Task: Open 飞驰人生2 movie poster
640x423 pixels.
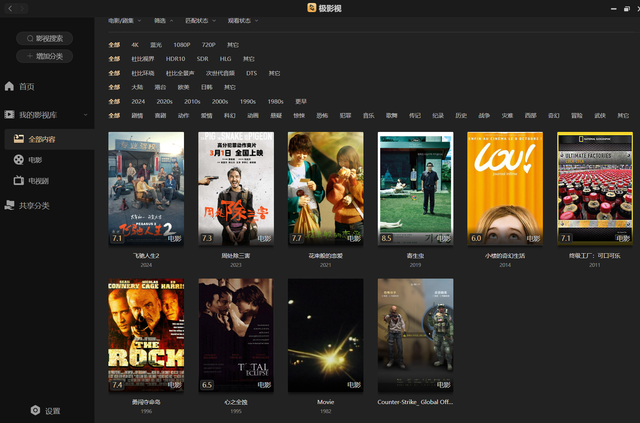Action: [x=146, y=188]
